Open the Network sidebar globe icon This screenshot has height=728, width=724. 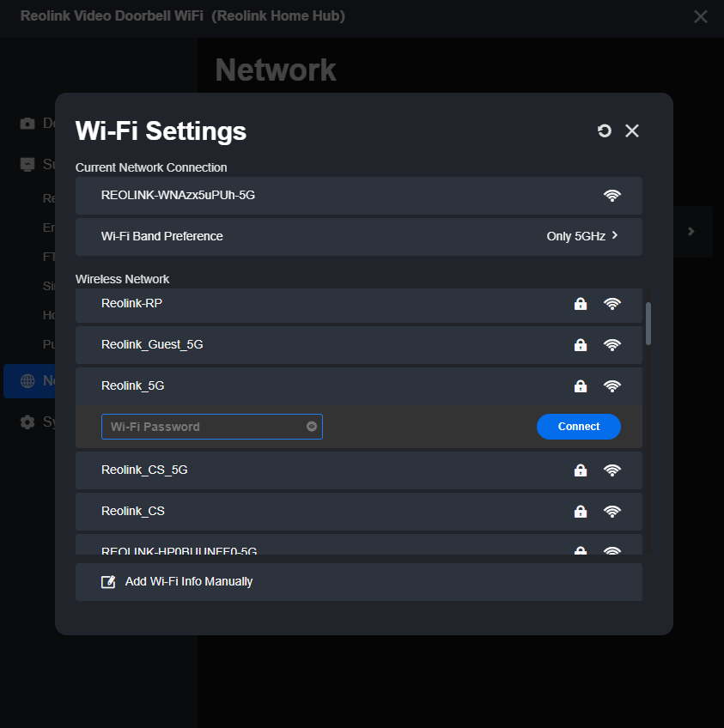tap(27, 381)
